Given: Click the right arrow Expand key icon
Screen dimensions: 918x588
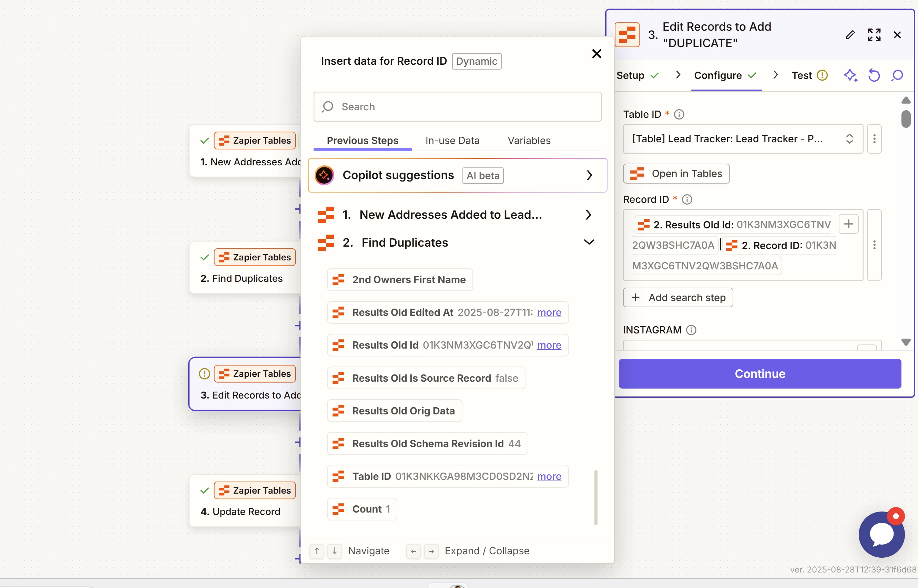Looking at the screenshot, I should pos(431,551).
